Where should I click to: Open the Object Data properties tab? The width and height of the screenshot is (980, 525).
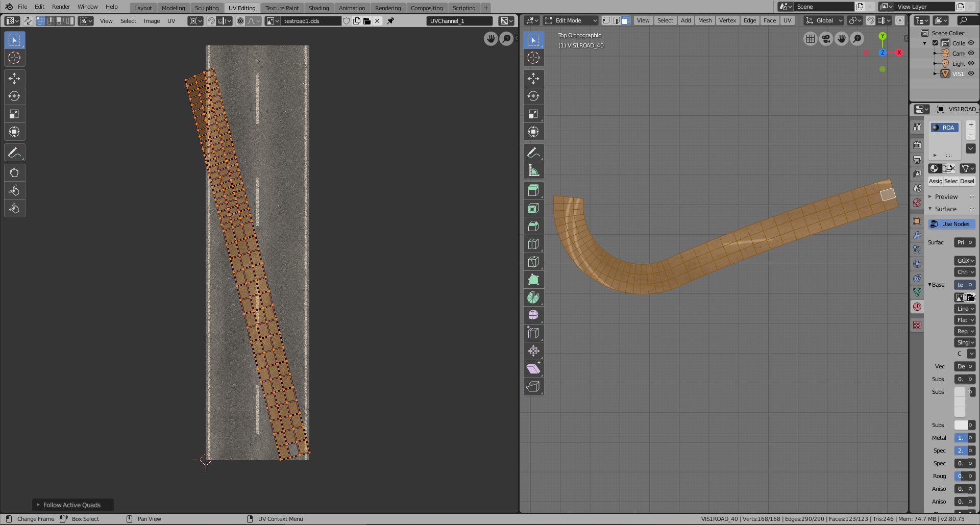tap(917, 292)
